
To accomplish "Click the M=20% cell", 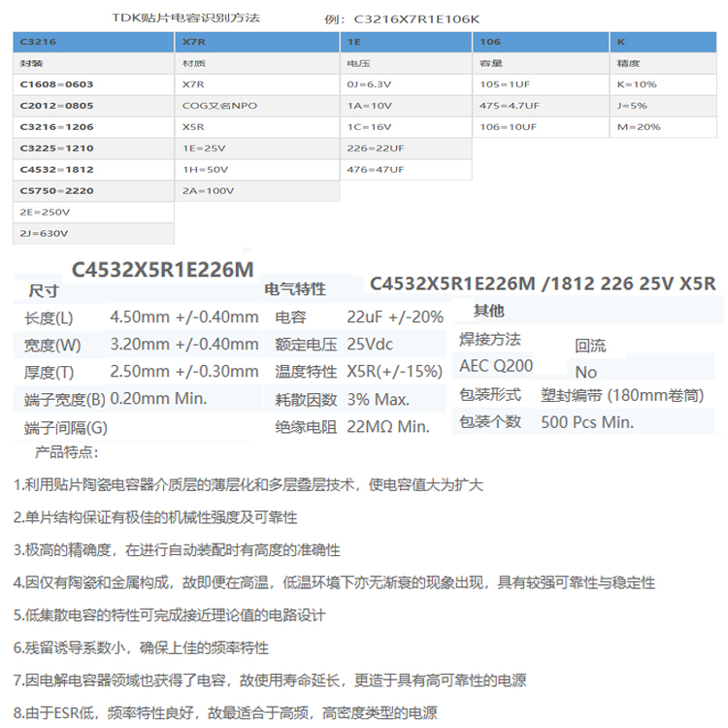I will tap(664, 127).
